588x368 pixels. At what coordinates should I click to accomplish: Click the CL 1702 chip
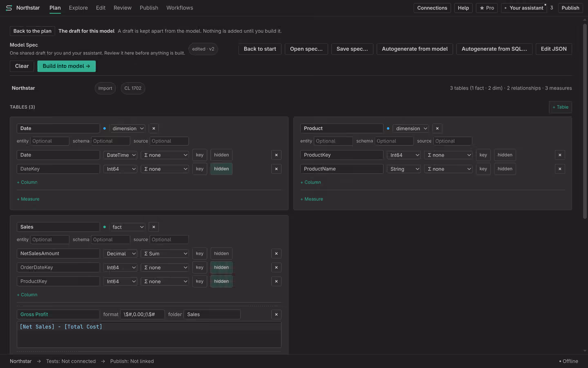pyautogui.click(x=133, y=88)
